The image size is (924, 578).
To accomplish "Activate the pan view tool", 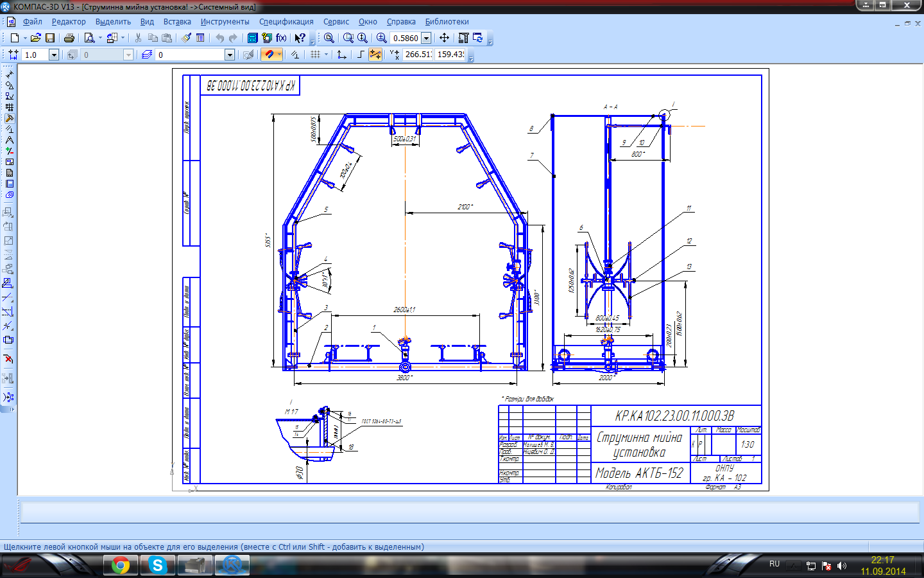I will (444, 38).
